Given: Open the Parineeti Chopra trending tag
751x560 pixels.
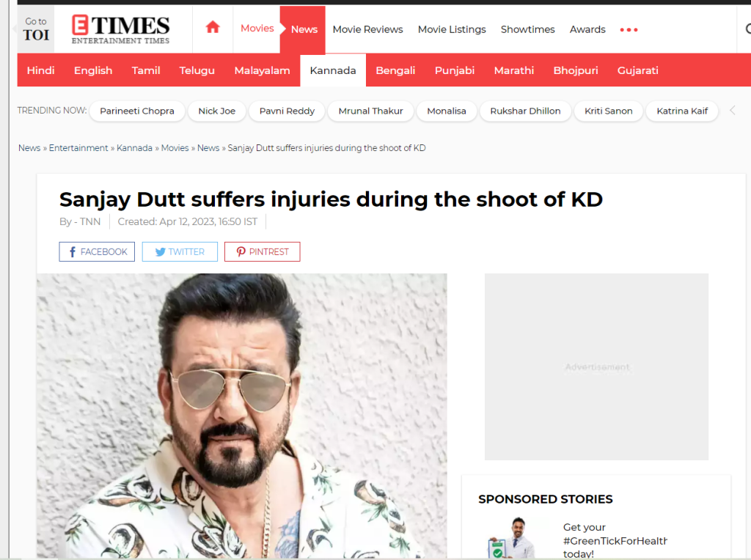Looking at the screenshot, I should (137, 111).
